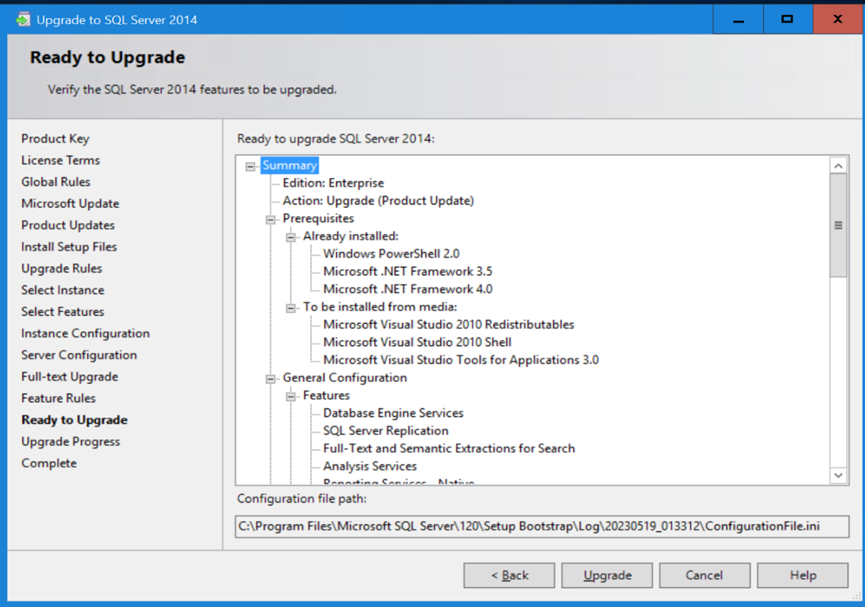Image resolution: width=865 pixels, height=607 pixels.
Task: Click the Features label in tree
Action: tap(326, 395)
